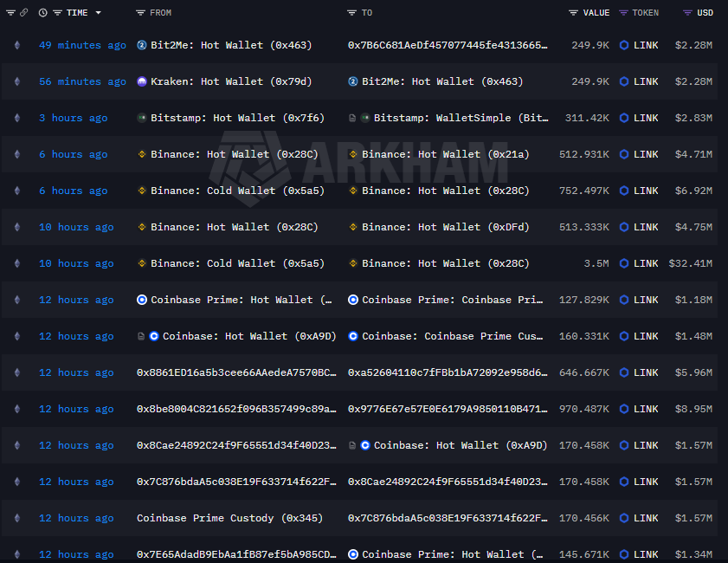Open the TOKEN column filter
Viewport: 728px width, 563px height.
tap(623, 12)
